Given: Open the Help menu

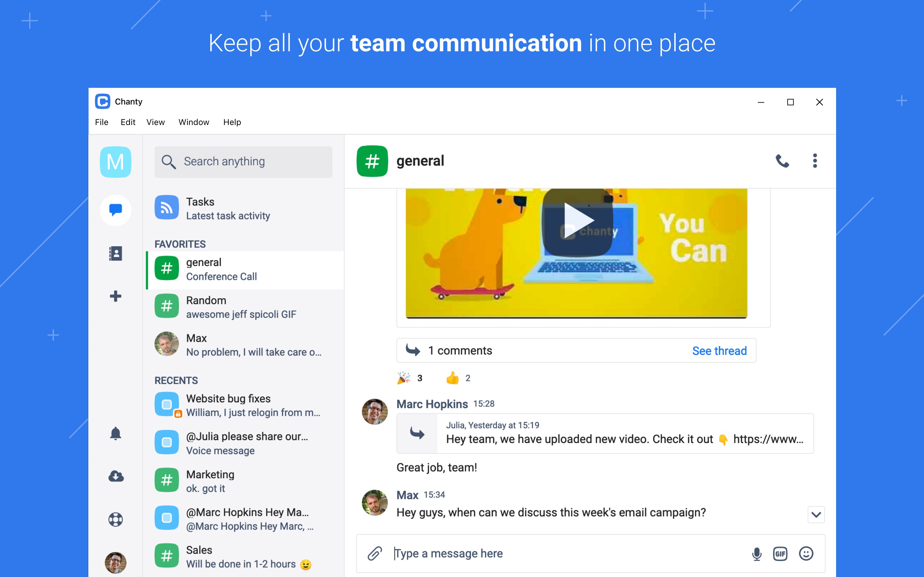Looking at the screenshot, I should click(x=232, y=122).
